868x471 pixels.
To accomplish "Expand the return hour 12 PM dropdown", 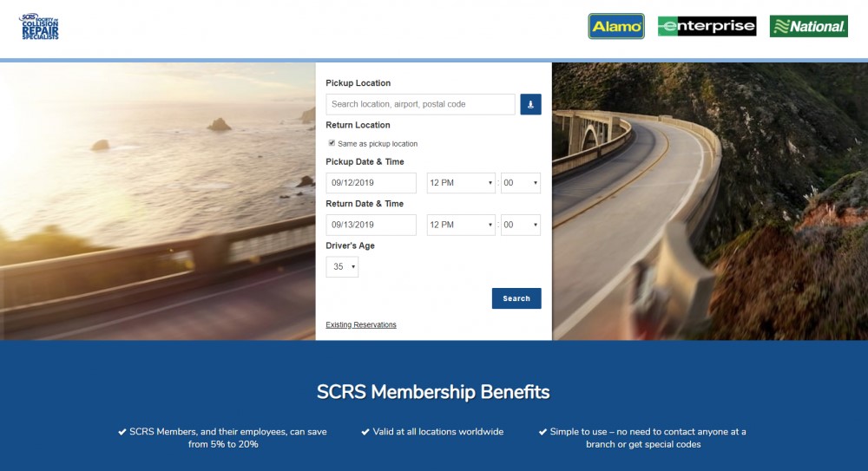I will point(461,225).
